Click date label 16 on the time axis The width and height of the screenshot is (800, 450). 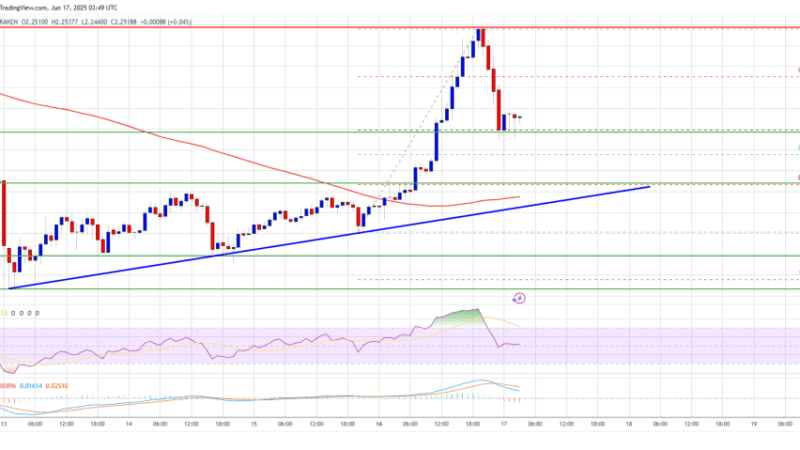[x=379, y=424]
